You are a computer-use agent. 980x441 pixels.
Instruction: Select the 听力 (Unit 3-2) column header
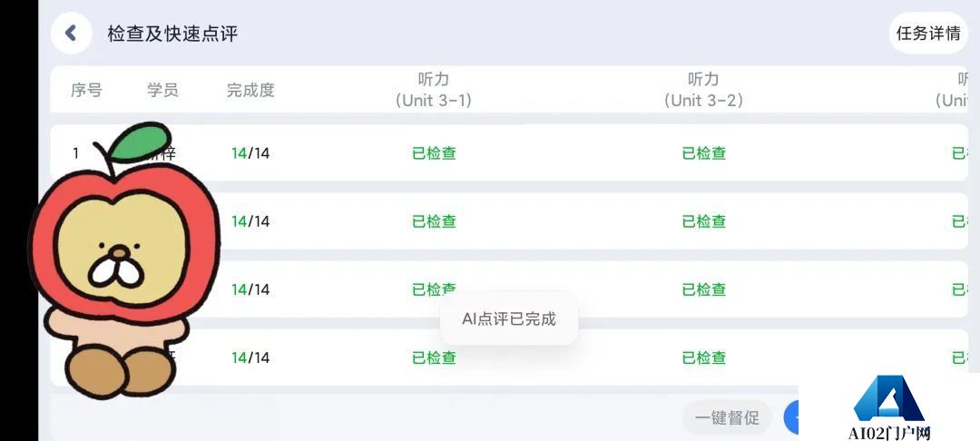[704, 90]
